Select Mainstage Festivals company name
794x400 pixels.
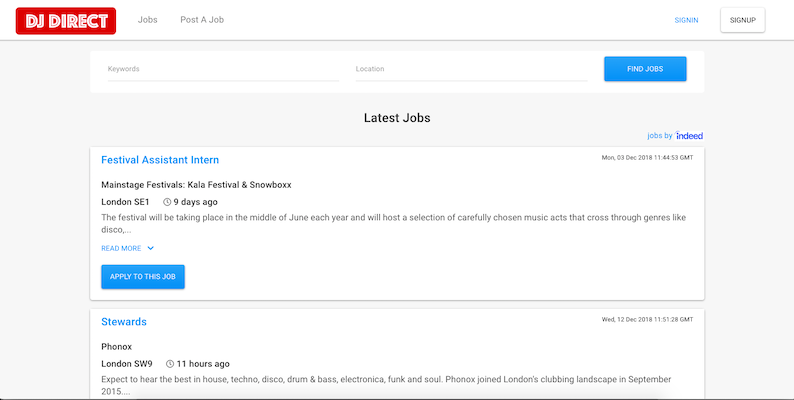coord(196,185)
